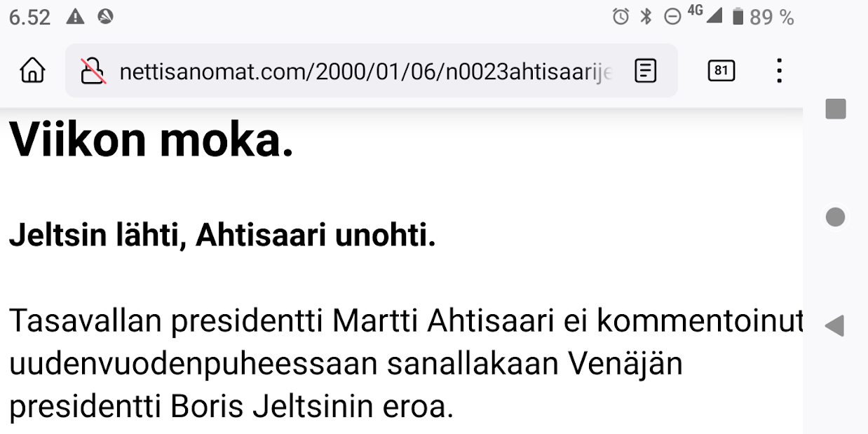Tap the 6.52 clock in status bar

[x=29, y=18]
